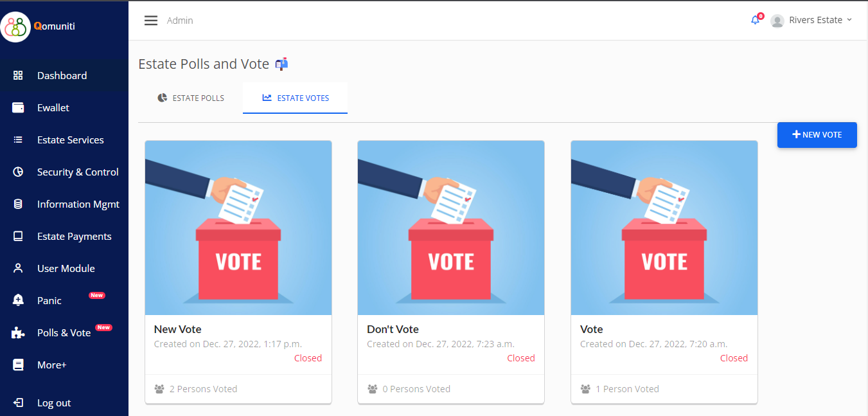Click the hamburger menu icon
The height and width of the screenshot is (416, 868).
pyautogui.click(x=151, y=21)
